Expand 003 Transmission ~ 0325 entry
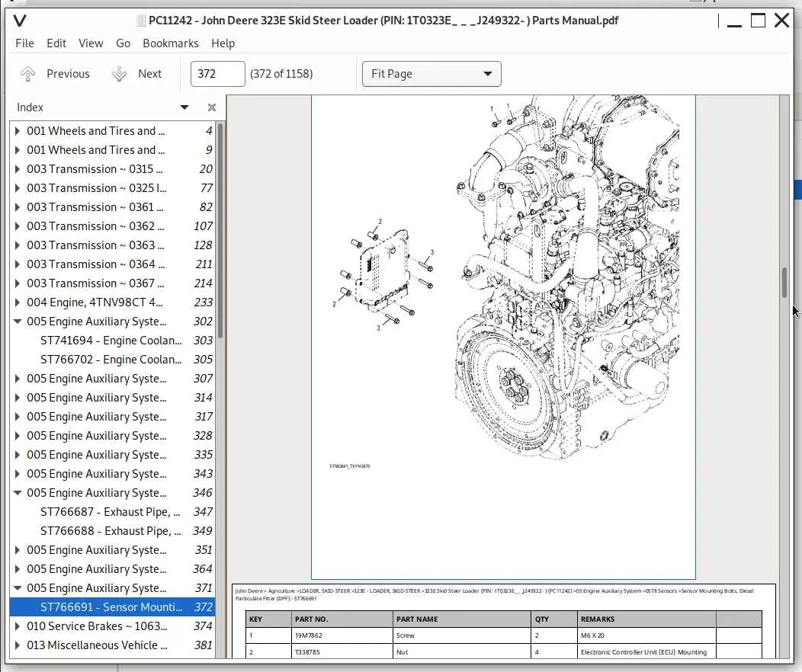The height and width of the screenshot is (672, 802). pos(18,188)
